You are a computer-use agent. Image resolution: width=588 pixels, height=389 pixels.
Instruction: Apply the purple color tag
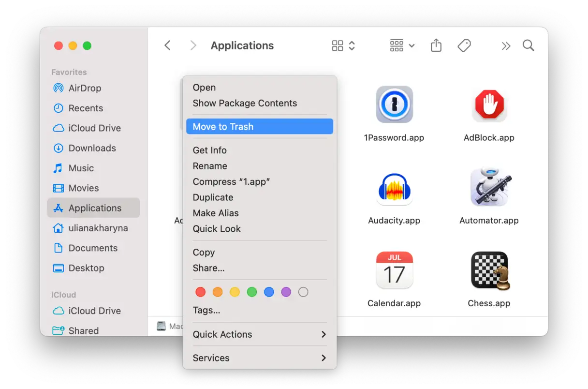pyautogui.click(x=286, y=292)
